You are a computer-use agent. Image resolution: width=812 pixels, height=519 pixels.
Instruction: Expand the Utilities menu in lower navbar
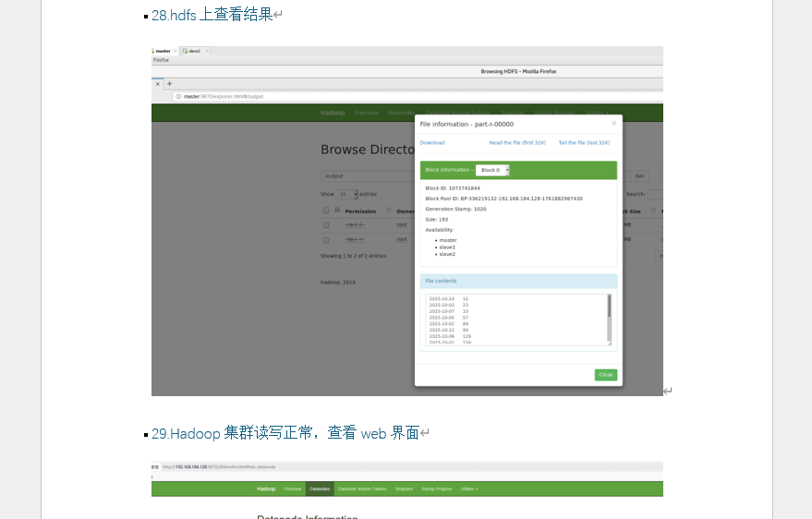tap(469, 489)
